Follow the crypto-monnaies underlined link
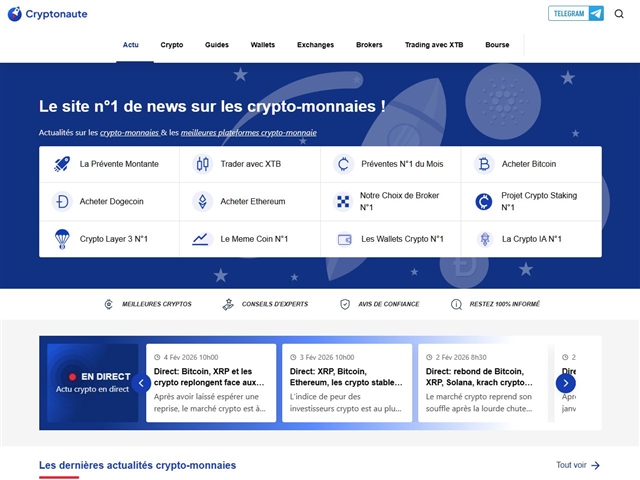 [129, 133]
